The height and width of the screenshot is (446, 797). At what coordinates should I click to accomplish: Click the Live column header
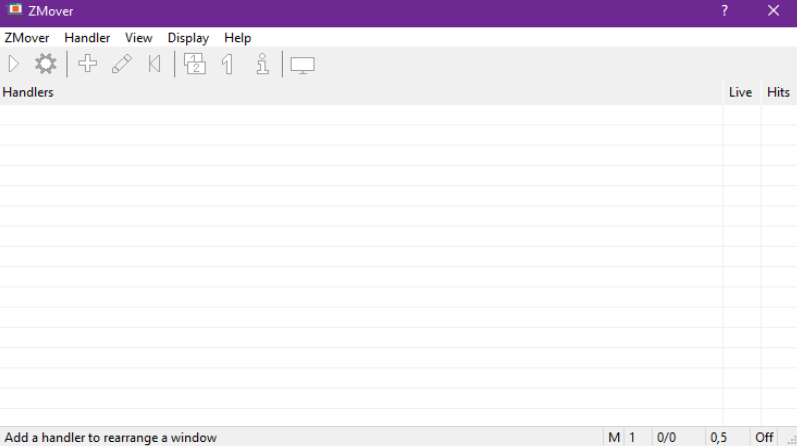click(741, 92)
